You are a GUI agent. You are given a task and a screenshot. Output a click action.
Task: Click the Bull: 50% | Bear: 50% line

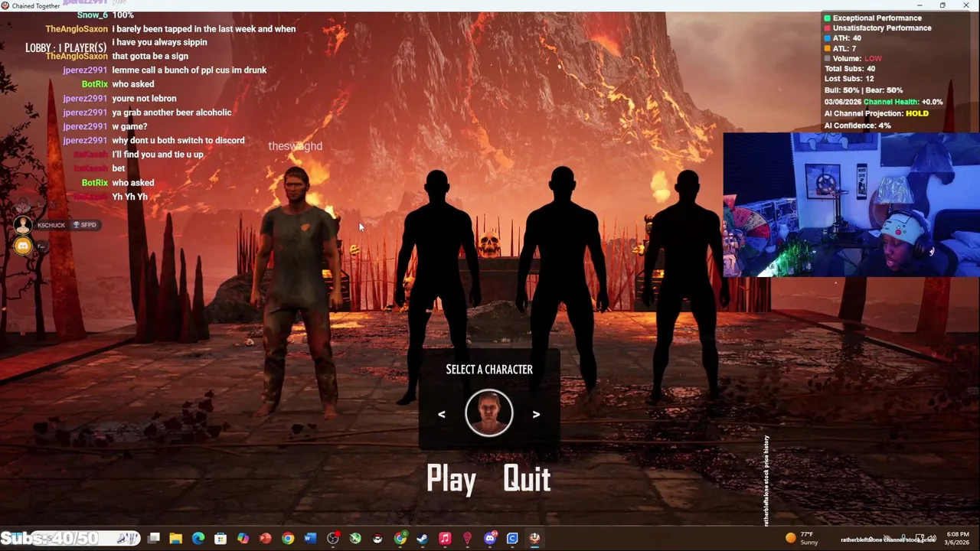(864, 90)
